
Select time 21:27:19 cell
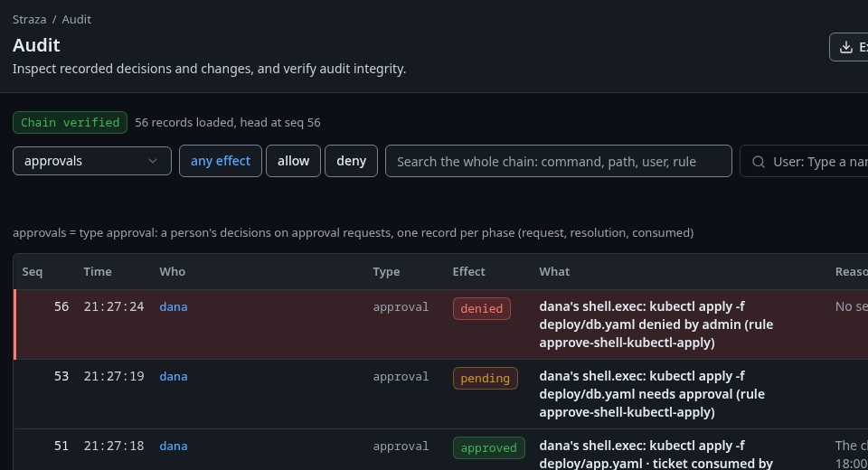pos(114,376)
